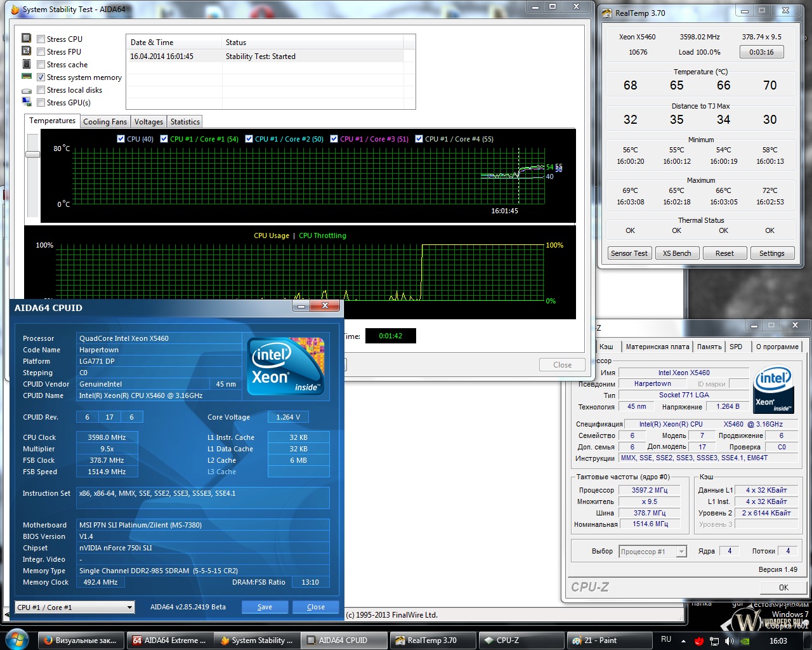The image size is (812, 650).
Task: Switch to AIDA64 Extreme on taskbar
Action: (169, 640)
